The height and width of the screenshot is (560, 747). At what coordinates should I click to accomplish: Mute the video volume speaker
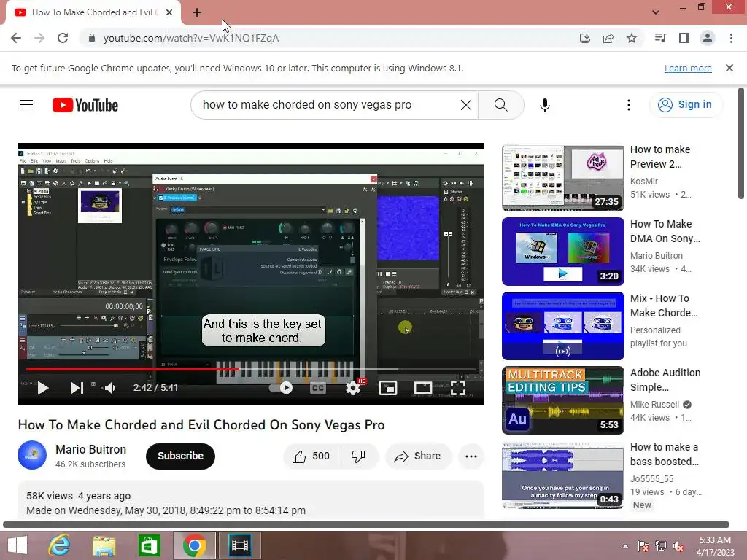[x=110, y=388]
